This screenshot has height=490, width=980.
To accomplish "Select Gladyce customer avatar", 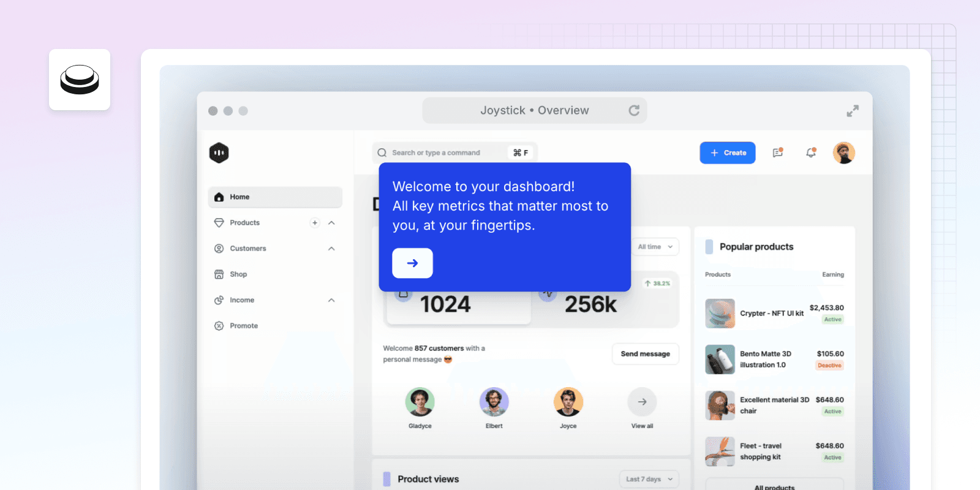I will coord(420,402).
